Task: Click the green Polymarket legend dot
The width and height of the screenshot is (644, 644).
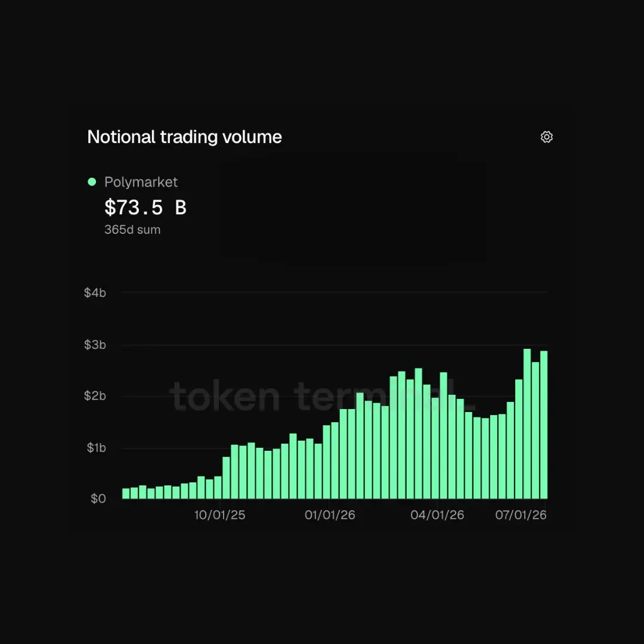Action: tap(92, 181)
